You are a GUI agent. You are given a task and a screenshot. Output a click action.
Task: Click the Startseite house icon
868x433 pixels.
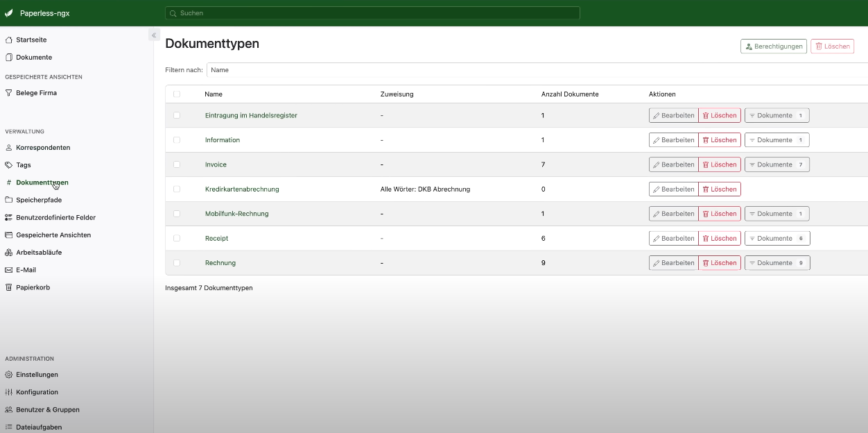9,40
